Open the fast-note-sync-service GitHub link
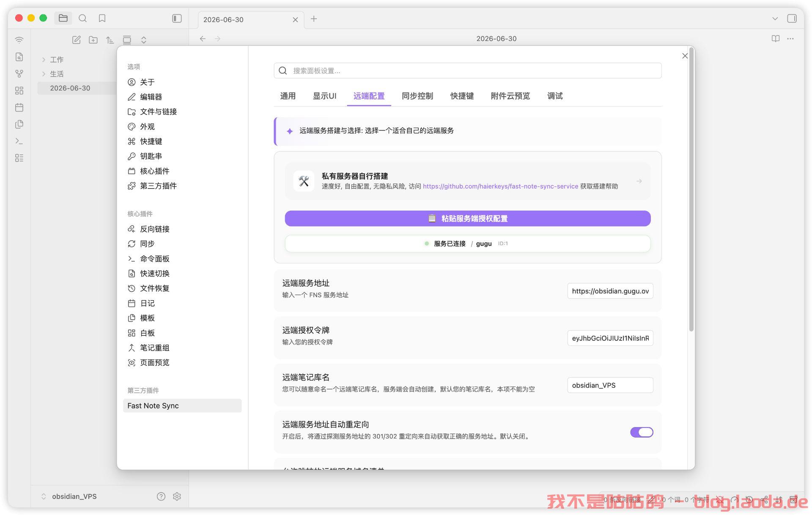Screen dimensions: 812x515 click(x=500, y=186)
